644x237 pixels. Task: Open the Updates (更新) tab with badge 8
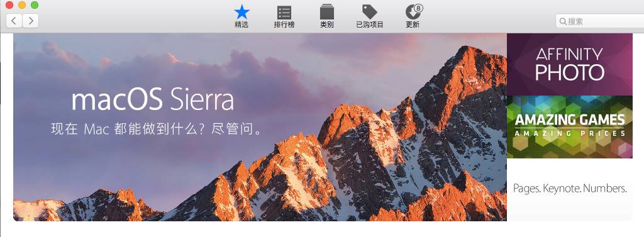pyautogui.click(x=413, y=16)
